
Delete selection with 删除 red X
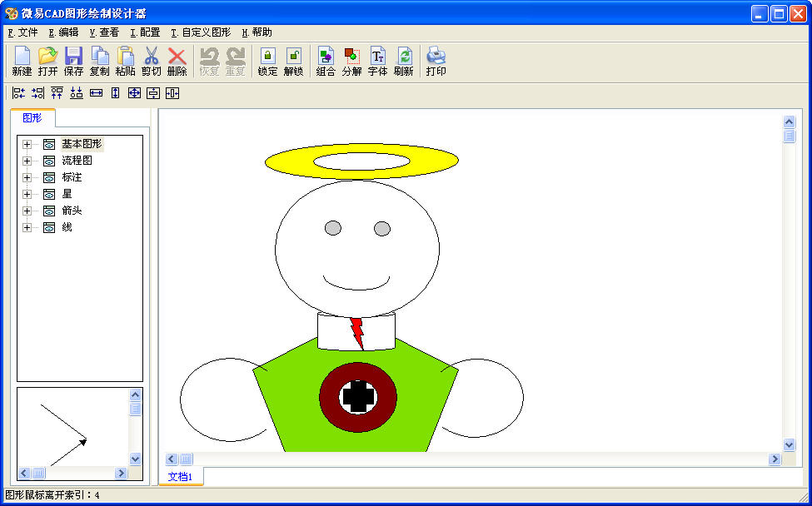(x=177, y=62)
